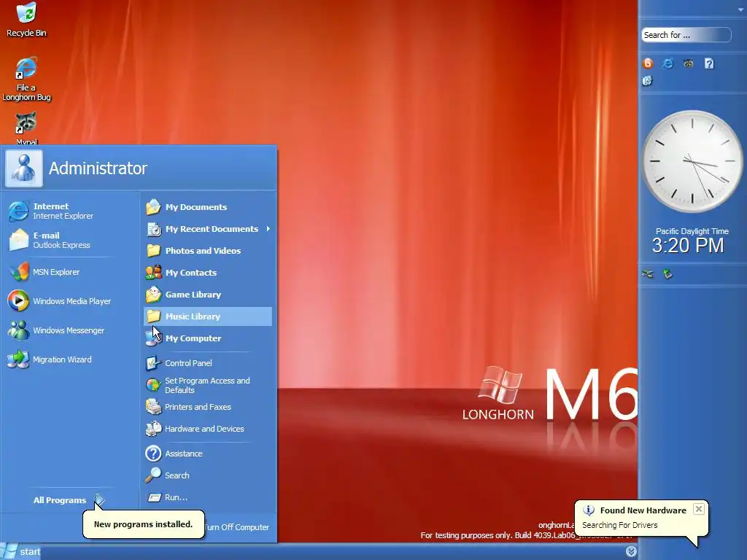The height and width of the screenshot is (560, 747).
Task: Open Search from the Start menu
Action: tap(208, 475)
